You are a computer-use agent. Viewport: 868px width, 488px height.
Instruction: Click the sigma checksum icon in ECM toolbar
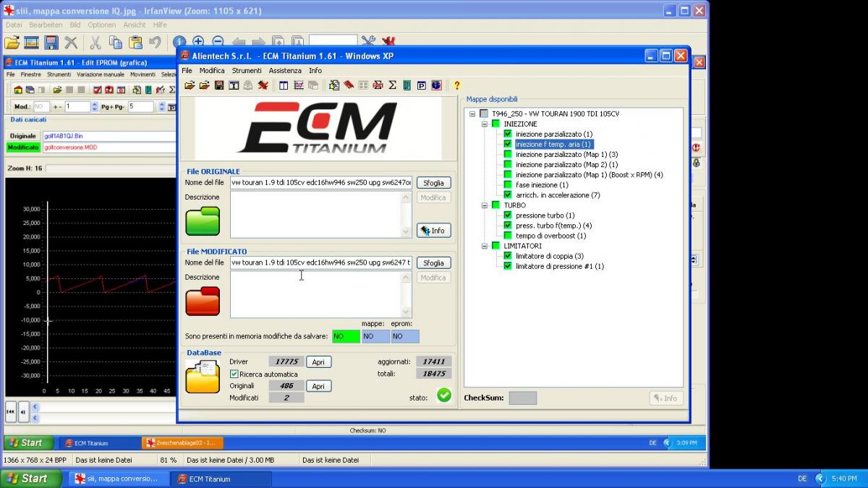(x=392, y=85)
